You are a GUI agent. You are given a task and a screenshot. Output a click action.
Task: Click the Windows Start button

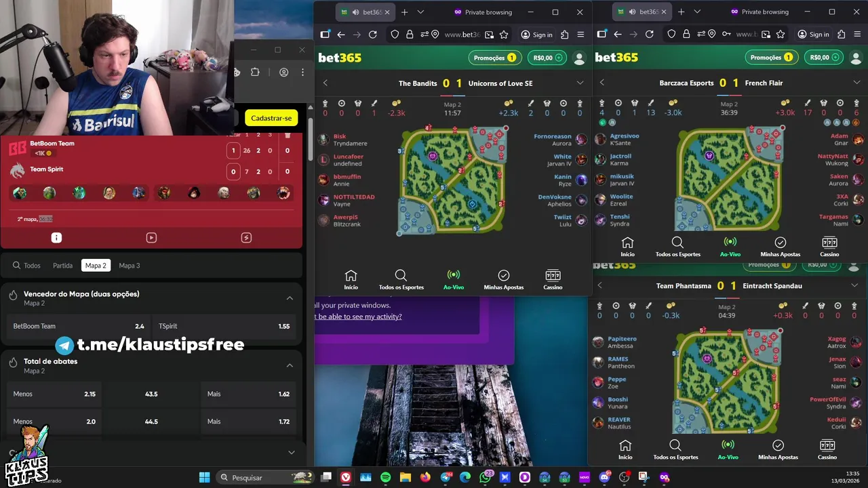(204, 477)
